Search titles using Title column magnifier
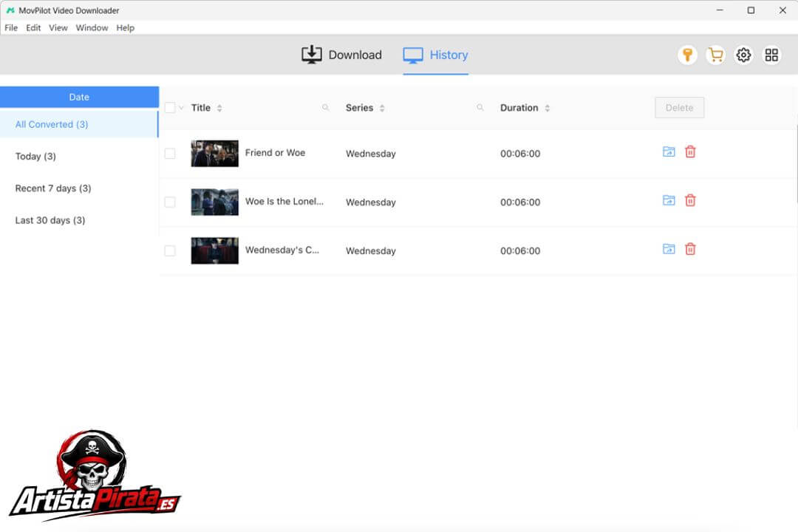798x532 pixels. [325, 107]
